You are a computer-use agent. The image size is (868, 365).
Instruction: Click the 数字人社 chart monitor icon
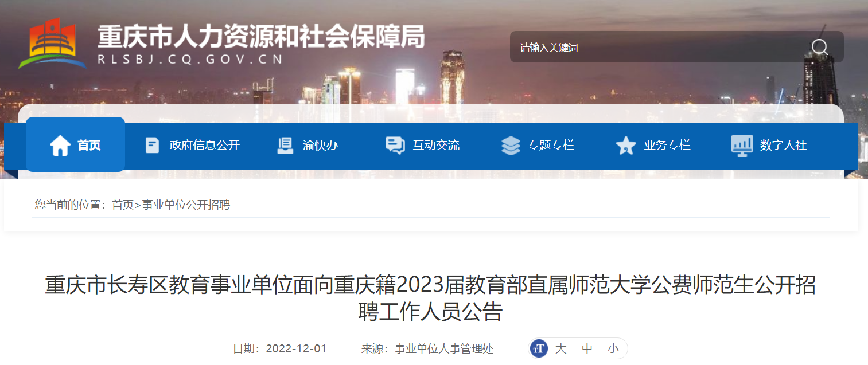click(x=742, y=146)
